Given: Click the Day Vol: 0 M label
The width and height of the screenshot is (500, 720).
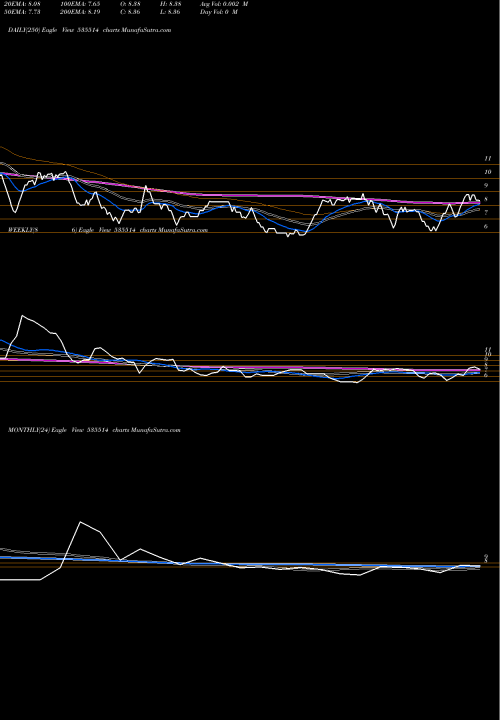Looking at the screenshot, I should click(x=219, y=12).
